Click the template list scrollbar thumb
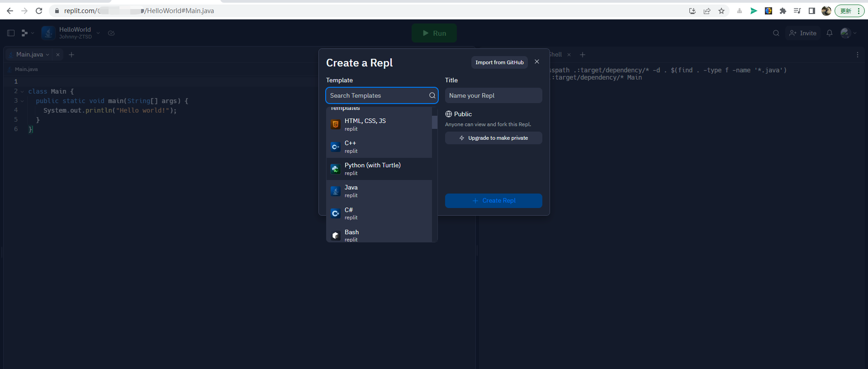This screenshot has width=868, height=369. tap(435, 122)
